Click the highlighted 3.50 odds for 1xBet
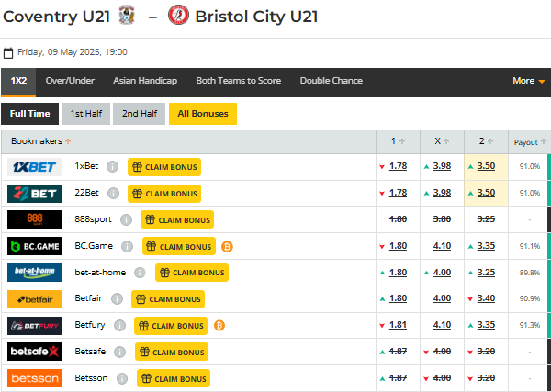551x392 pixels. point(487,167)
